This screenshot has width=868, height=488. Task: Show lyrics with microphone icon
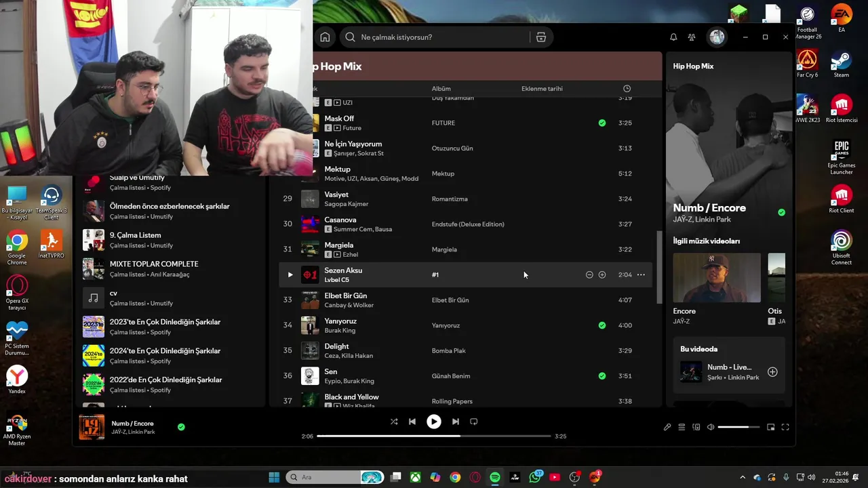[667, 427]
